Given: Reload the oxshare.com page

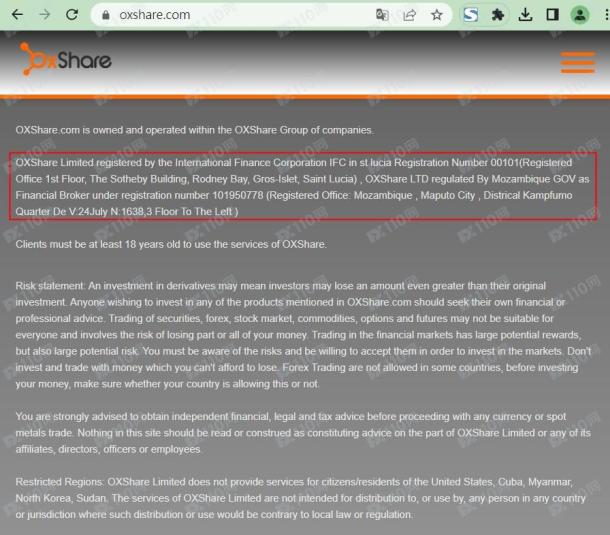Looking at the screenshot, I should (x=72, y=15).
